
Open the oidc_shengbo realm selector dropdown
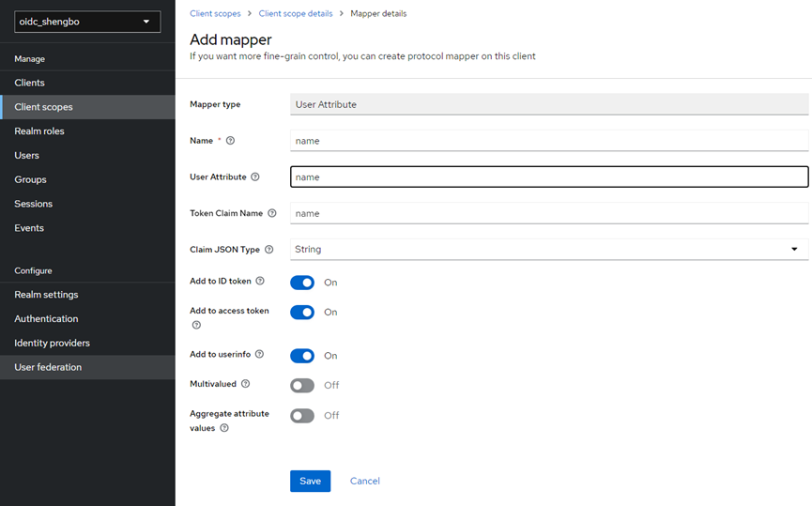[87, 22]
